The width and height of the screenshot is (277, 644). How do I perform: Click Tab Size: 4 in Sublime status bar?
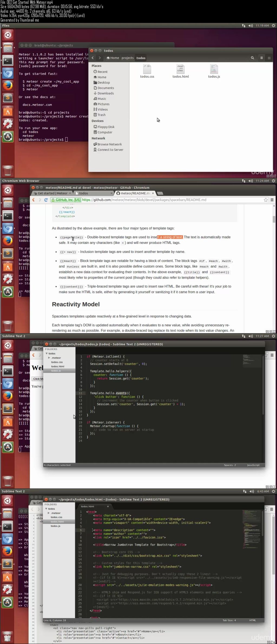229,620
